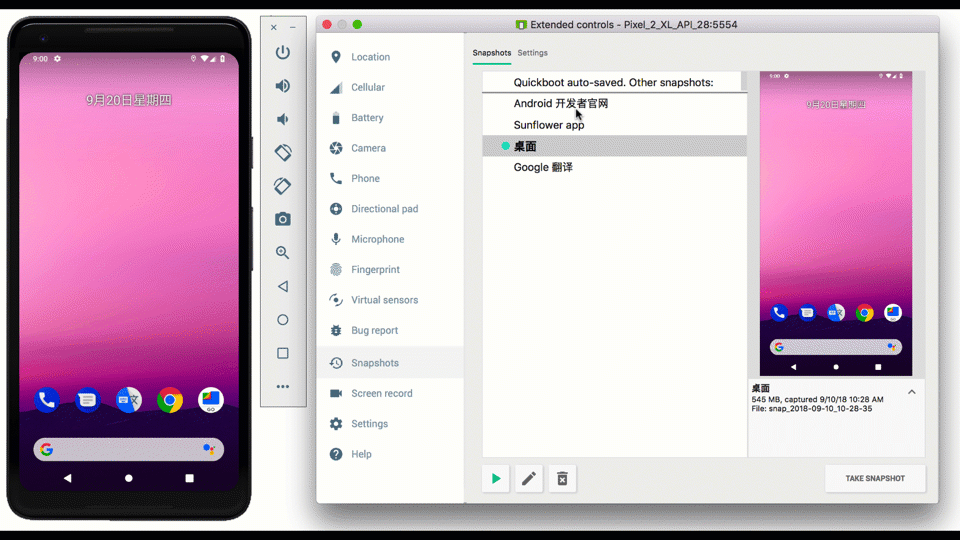Activate the zoom magnifier tool
Viewport: 960px width, 540px height.
click(282, 252)
